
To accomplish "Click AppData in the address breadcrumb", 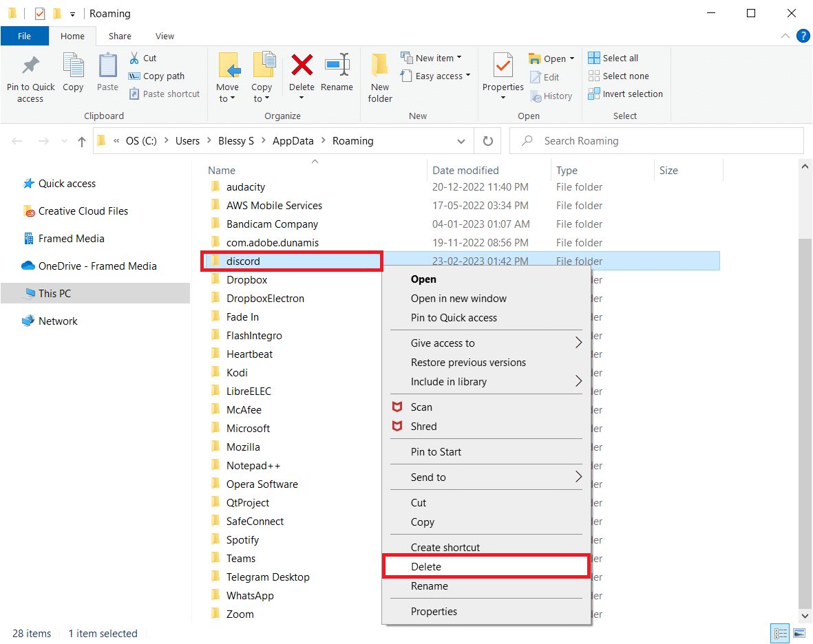I will point(293,141).
